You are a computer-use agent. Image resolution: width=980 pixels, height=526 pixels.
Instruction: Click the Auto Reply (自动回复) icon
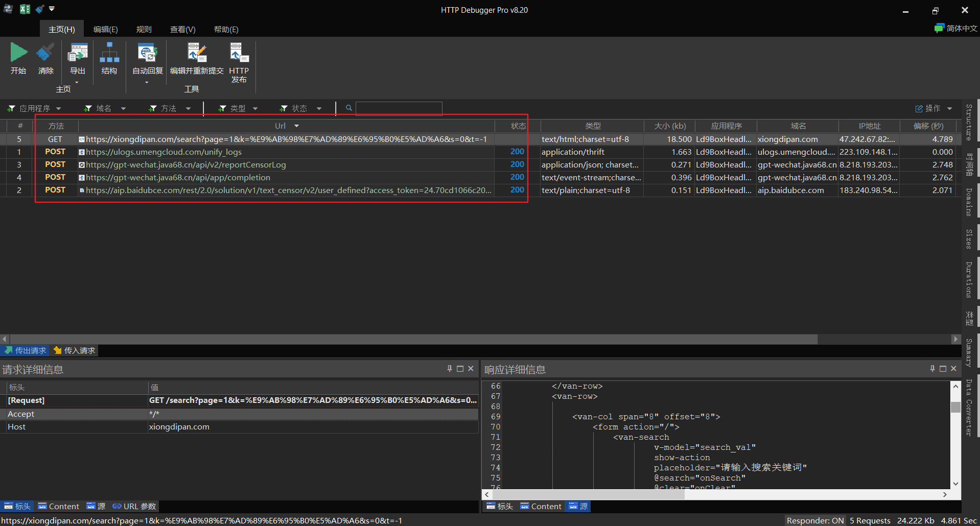(x=148, y=52)
